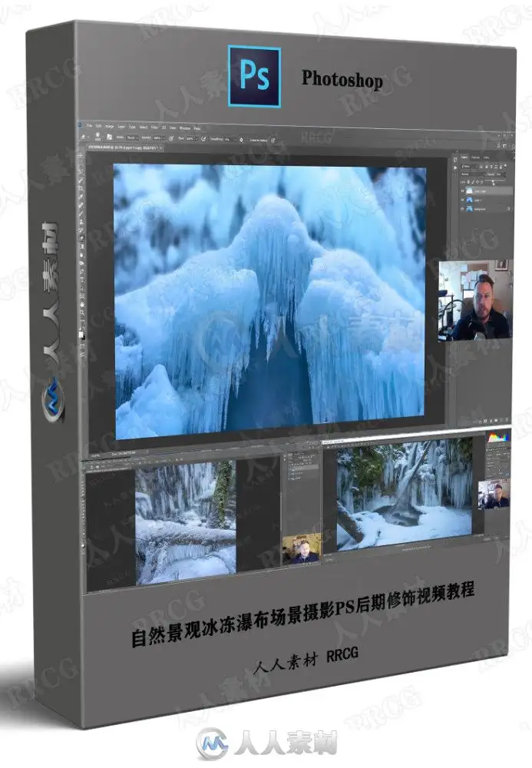Enable airbrush-style build-up icon
Screen dimensions: 532x768
pyautogui.click(x=203, y=138)
